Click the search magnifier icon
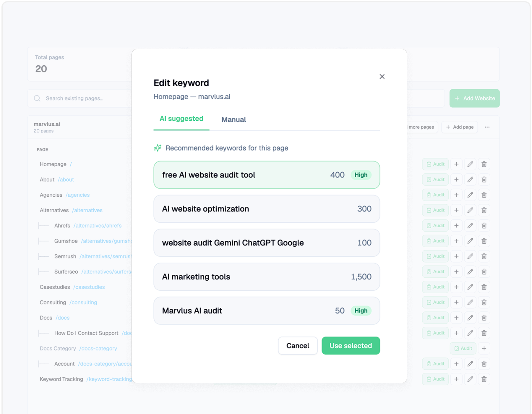Viewport: 532px width, 414px height. click(x=37, y=98)
